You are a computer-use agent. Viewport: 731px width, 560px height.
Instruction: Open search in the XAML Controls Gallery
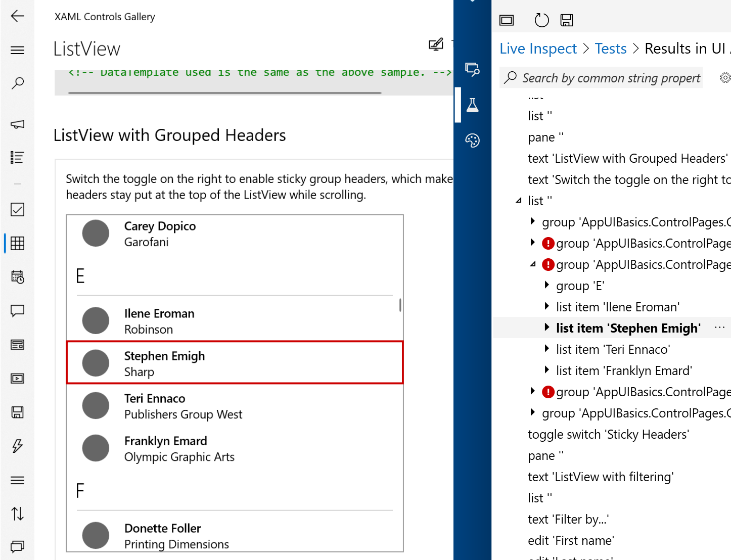pos(17,82)
